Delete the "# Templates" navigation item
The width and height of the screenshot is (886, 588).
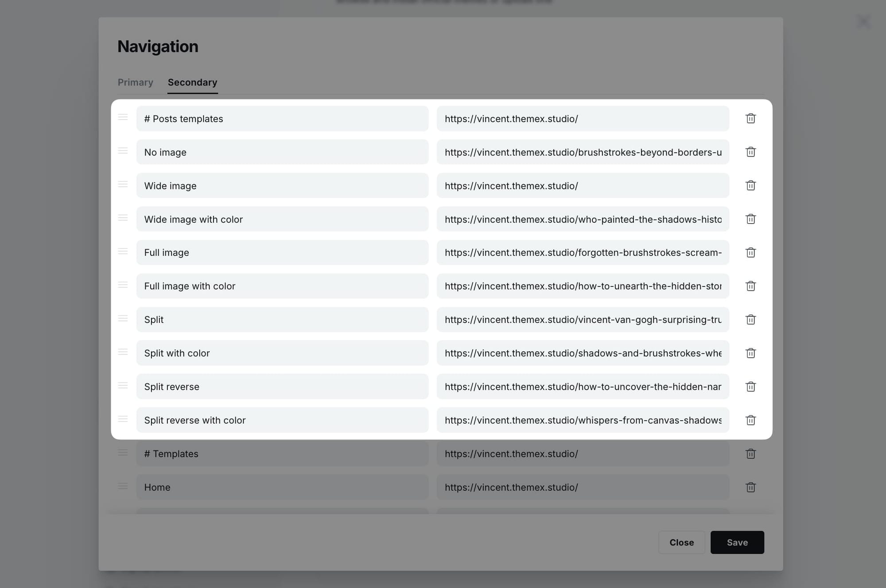750,453
